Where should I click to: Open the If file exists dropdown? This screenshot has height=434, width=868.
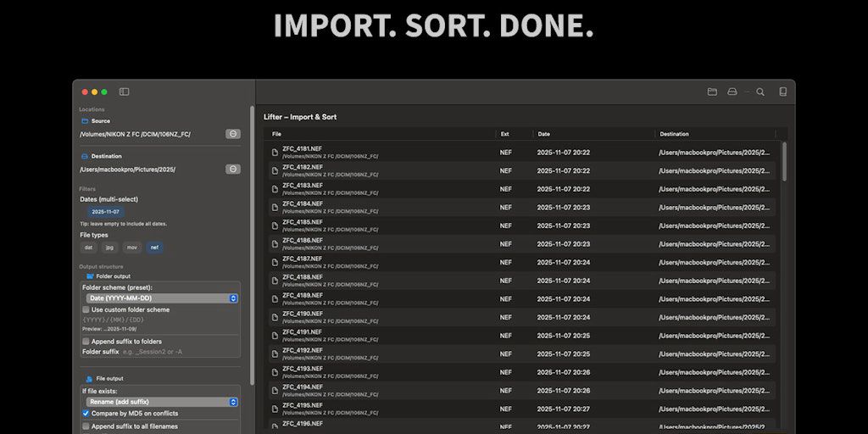point(162,402)
